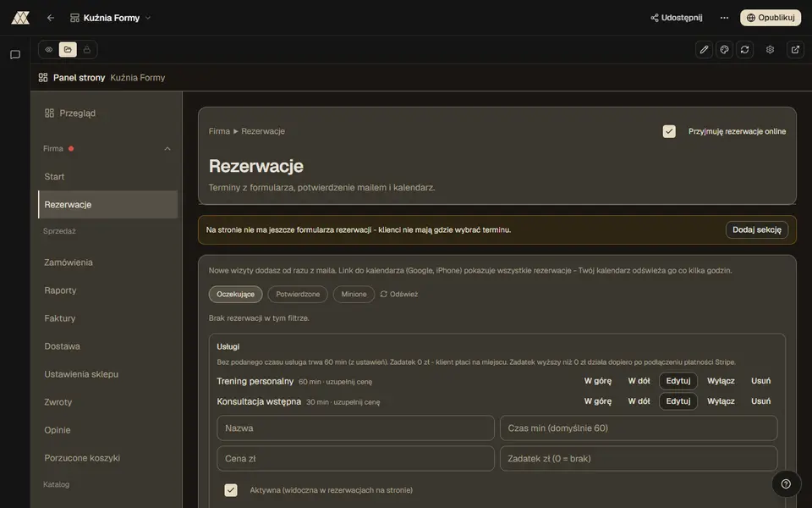812x508 pixels.
Task: Select the Oczekujące filter tab
Action: [236, 294]
